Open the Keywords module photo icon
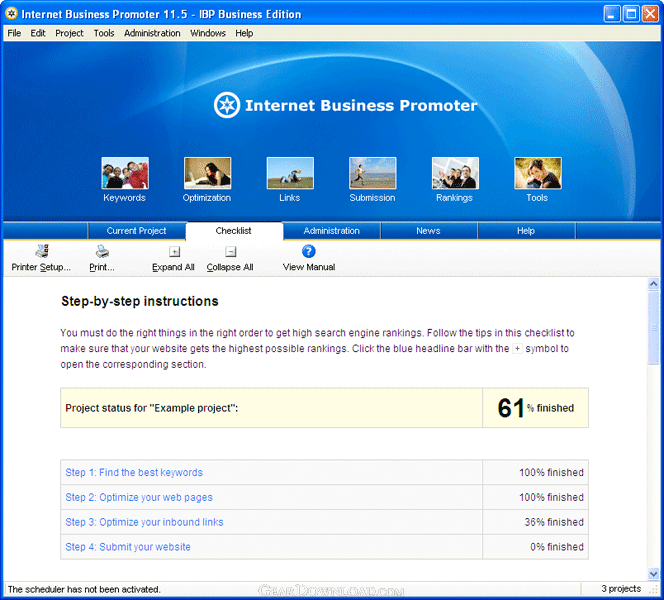Image resolution: width=664 pixels, height=600 pixels. pyautogui.click(x=125, y=173)
